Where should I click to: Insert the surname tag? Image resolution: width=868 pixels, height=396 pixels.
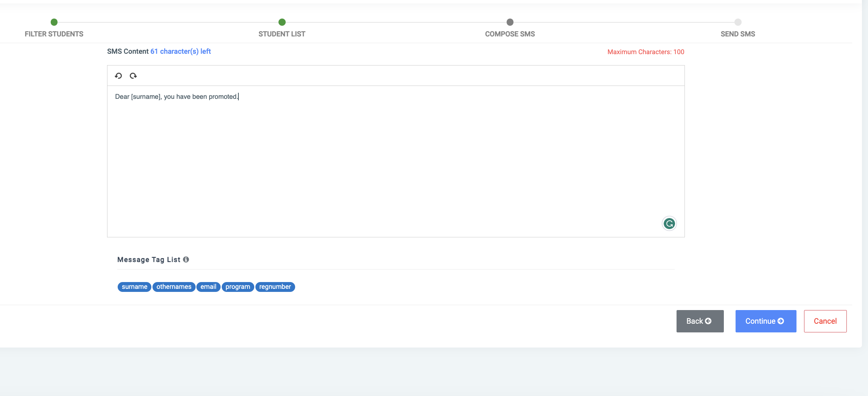(x=134, y=287)
